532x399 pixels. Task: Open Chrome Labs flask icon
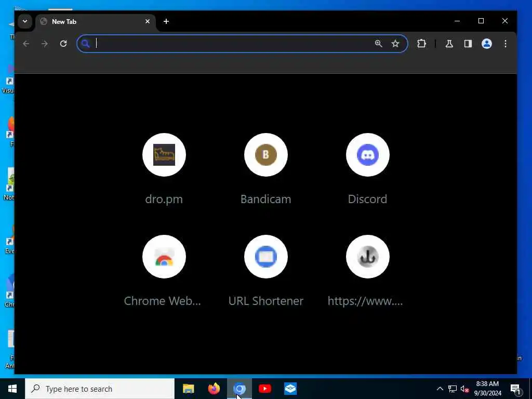[x=449, y=44]
